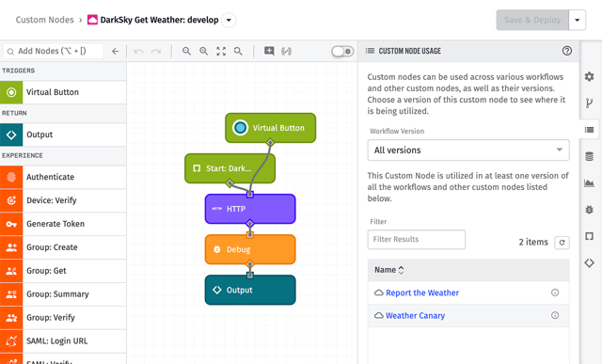The height and width of the screenshot is (364, 602).
Task: Open the Save & Deploy dropdown arrow
Action: pyautogui.click(x=577, y=20)
